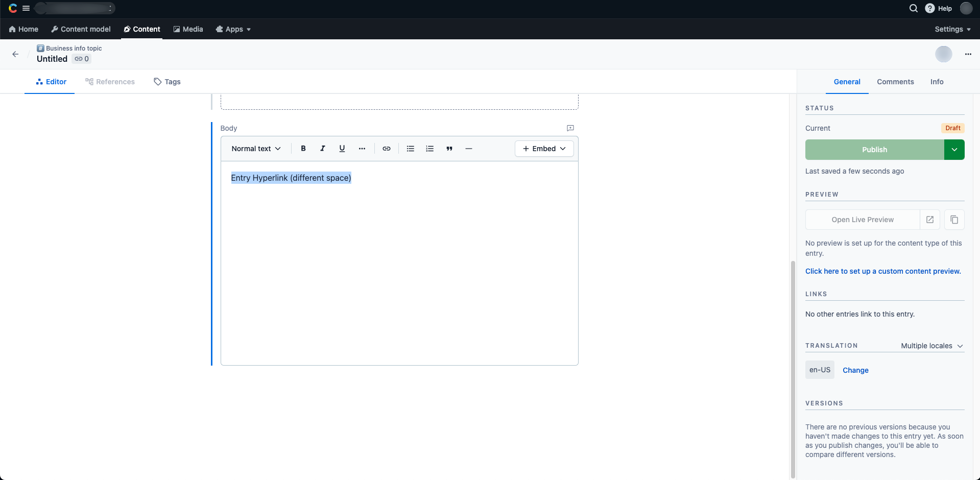Click the Contentful logo icon
The height and width of the screenshot is (480, 980).
click(13, 8)
